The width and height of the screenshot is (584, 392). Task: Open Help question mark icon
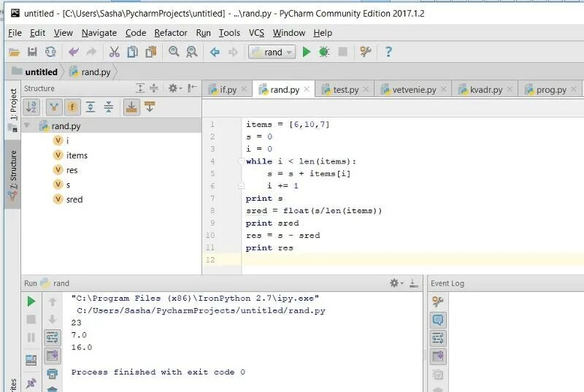[388, 52]
